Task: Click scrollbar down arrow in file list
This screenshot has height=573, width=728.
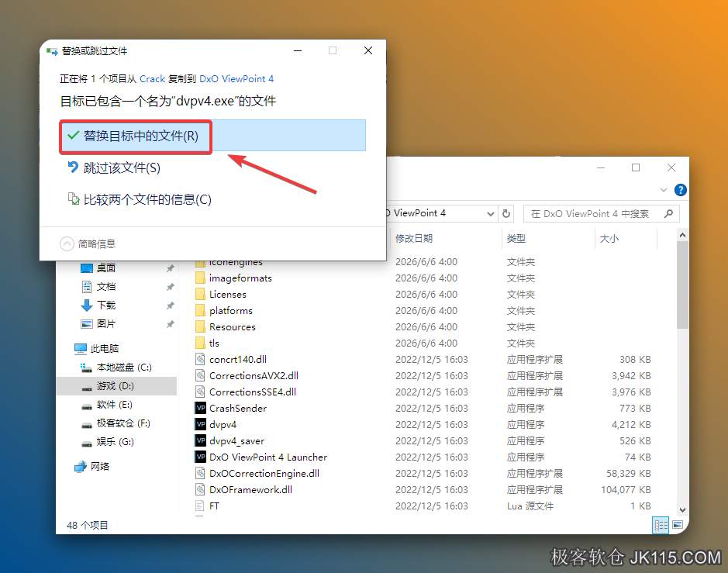Action: pos(682,509)
